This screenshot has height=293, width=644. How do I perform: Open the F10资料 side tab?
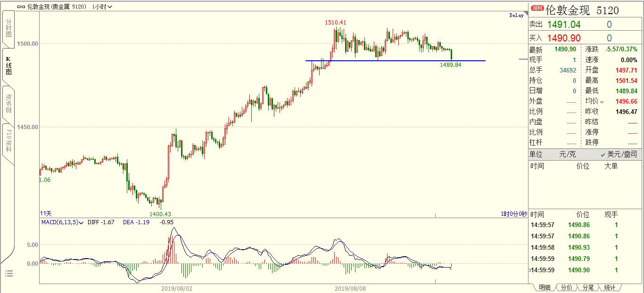coord(8,140)
